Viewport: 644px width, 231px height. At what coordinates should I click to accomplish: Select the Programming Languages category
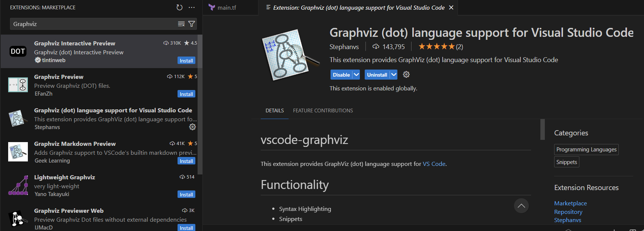(x=586, y=150)
